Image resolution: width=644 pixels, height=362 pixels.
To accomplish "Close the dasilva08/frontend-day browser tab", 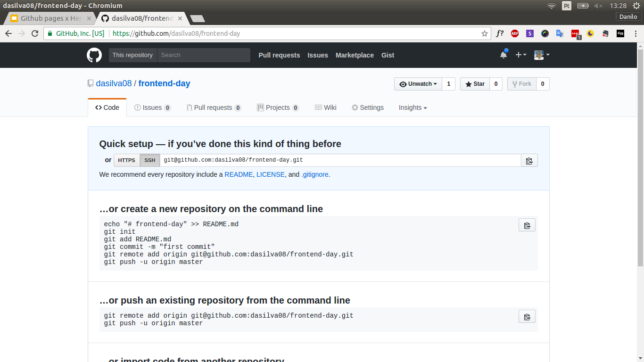I will (x=180, y=18).
